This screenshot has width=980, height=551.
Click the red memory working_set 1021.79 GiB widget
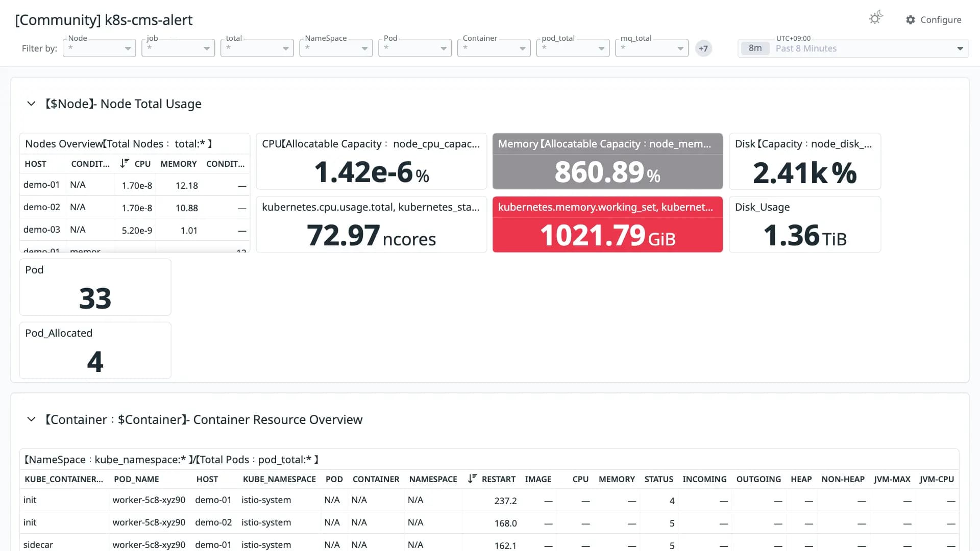607,224
